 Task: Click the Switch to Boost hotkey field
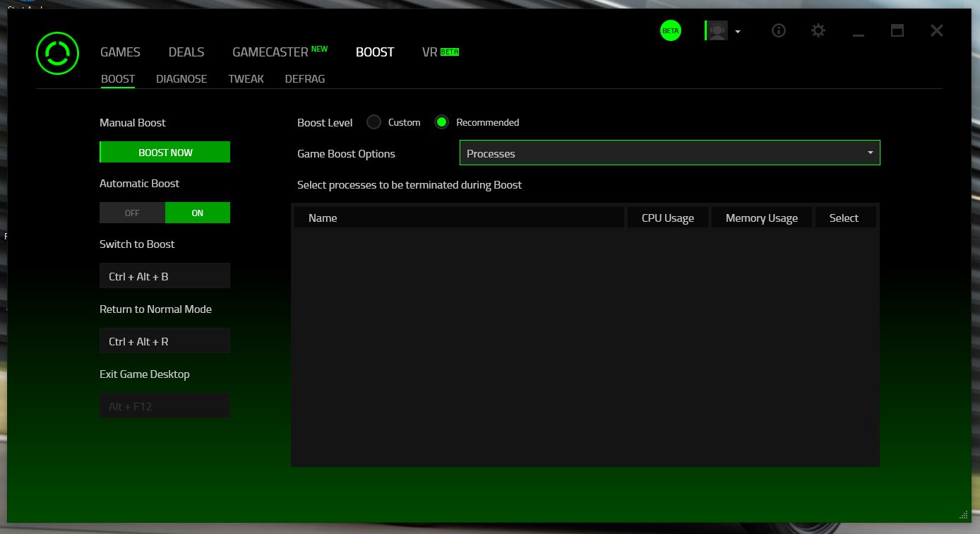(x=165, y=275)
